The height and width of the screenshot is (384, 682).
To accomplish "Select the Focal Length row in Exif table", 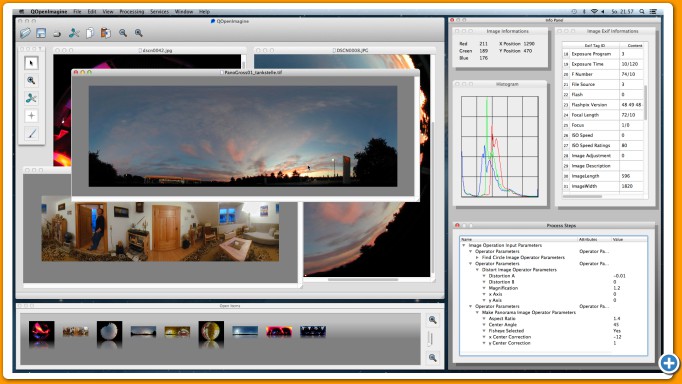I will (x=603, y=115).
